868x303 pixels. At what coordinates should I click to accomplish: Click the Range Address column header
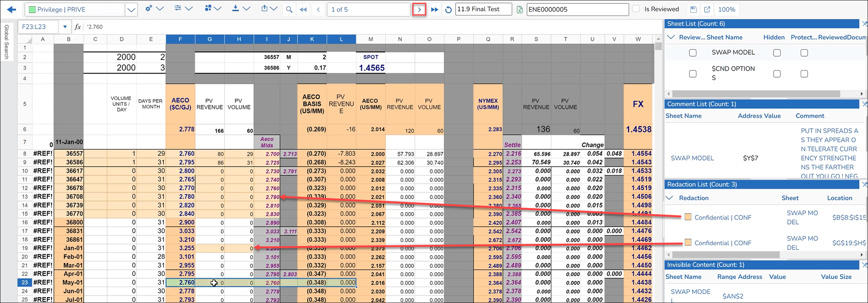(x=740, y=277)
